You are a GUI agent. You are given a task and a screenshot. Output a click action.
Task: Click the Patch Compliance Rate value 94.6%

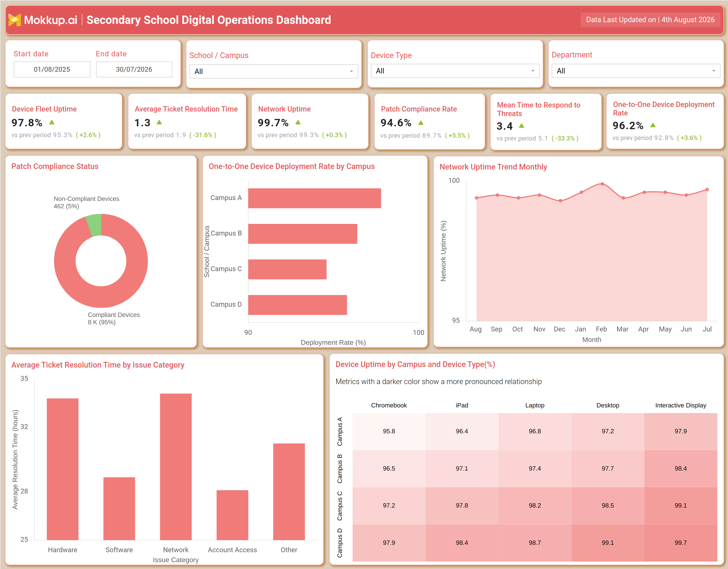click(x=396, y=123)
